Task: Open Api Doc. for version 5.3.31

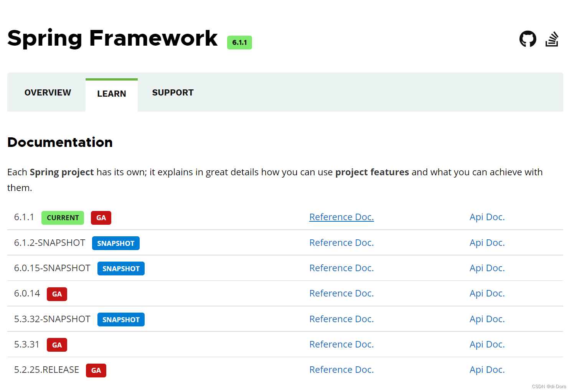Action: pyautogui.click(x=487, y=344)
